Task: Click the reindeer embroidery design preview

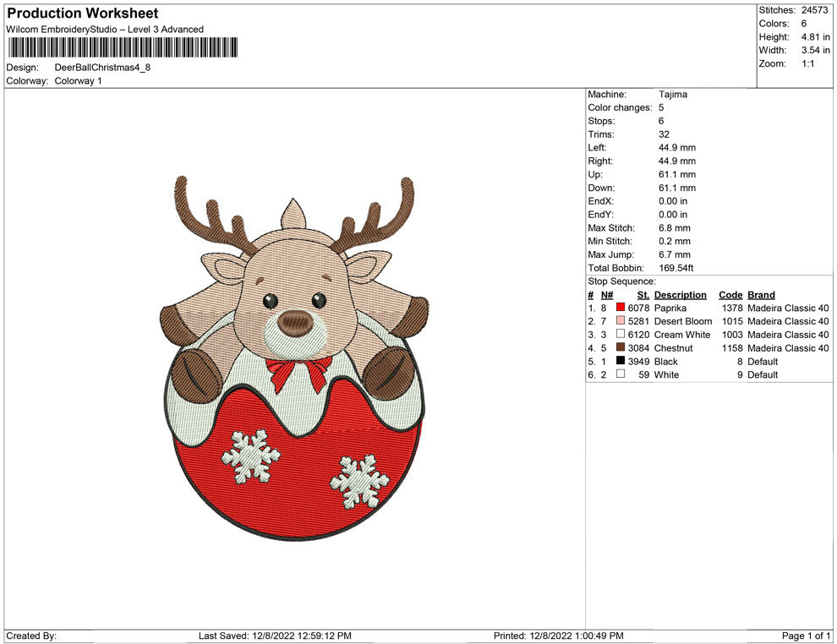Action: click(x=294, y=358)
